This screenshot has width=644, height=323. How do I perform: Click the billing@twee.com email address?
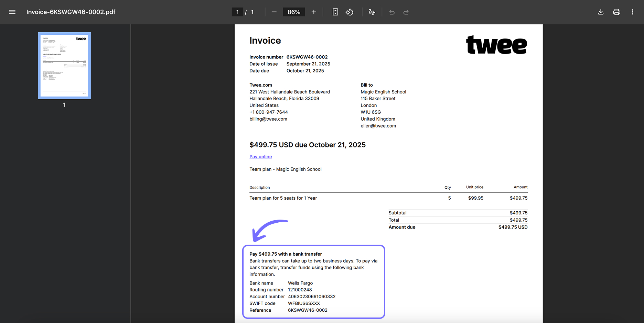[x=268, y=119]
